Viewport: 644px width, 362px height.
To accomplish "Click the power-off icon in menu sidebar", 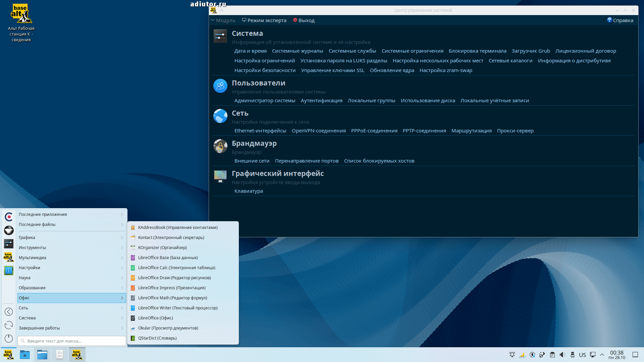I will 9,339.
